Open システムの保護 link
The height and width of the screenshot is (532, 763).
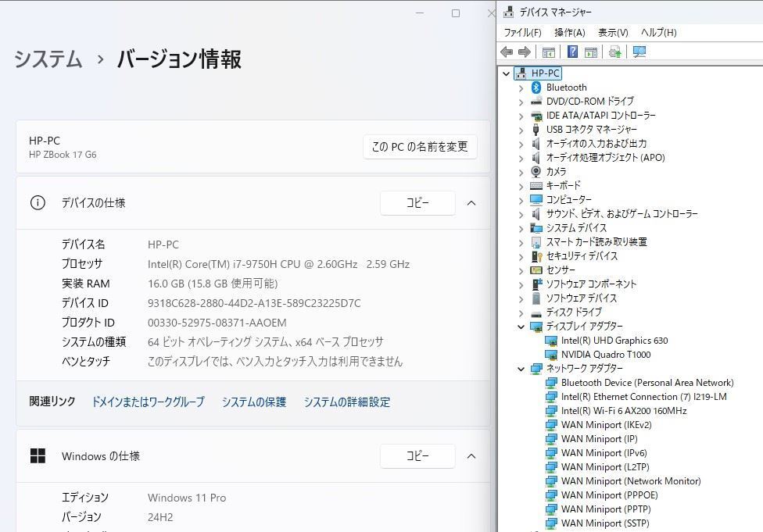click(254, 402)
